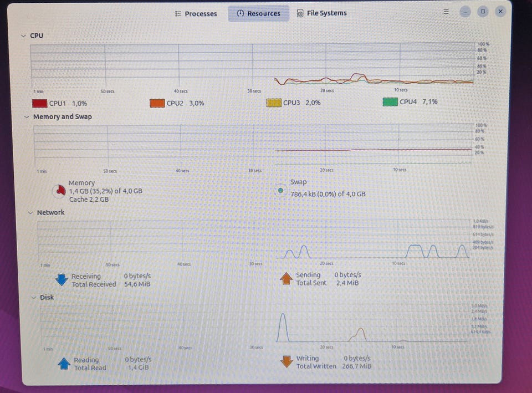The height and width of the screenshot is (393, 532).
Task: Maximize the System Monitor window
Action: [x=483, y=12]
